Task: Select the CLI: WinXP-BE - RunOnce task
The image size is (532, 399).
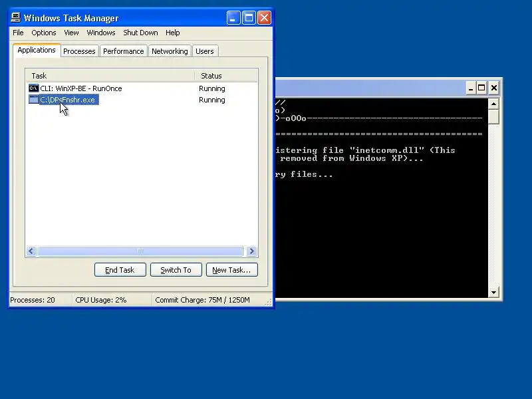Action: 80,88
